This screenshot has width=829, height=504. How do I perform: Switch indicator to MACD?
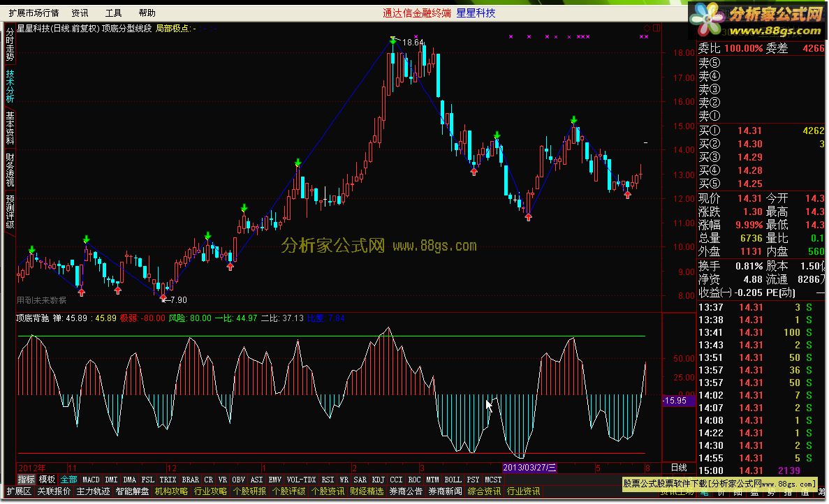click(91, 480)
